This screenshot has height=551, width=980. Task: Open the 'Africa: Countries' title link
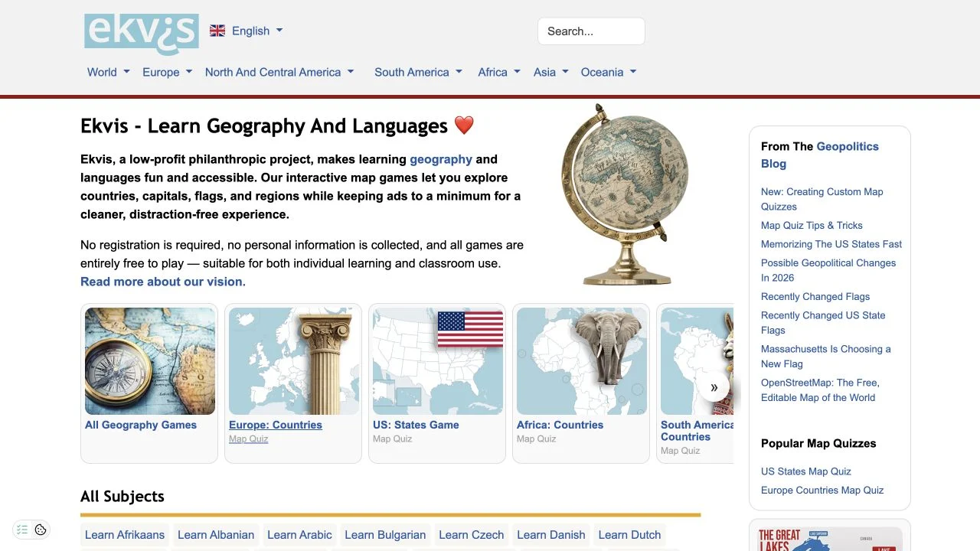coord(560,425)
